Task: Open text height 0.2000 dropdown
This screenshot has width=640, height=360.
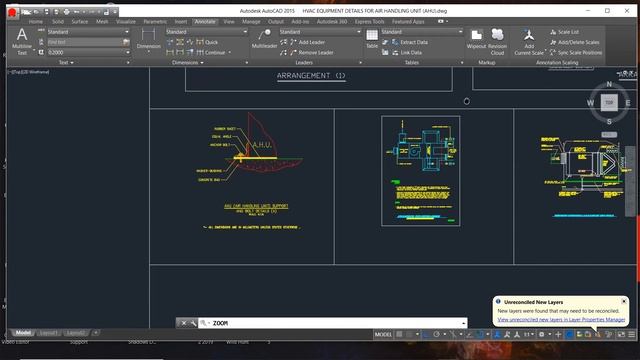Action: (89, 53)
